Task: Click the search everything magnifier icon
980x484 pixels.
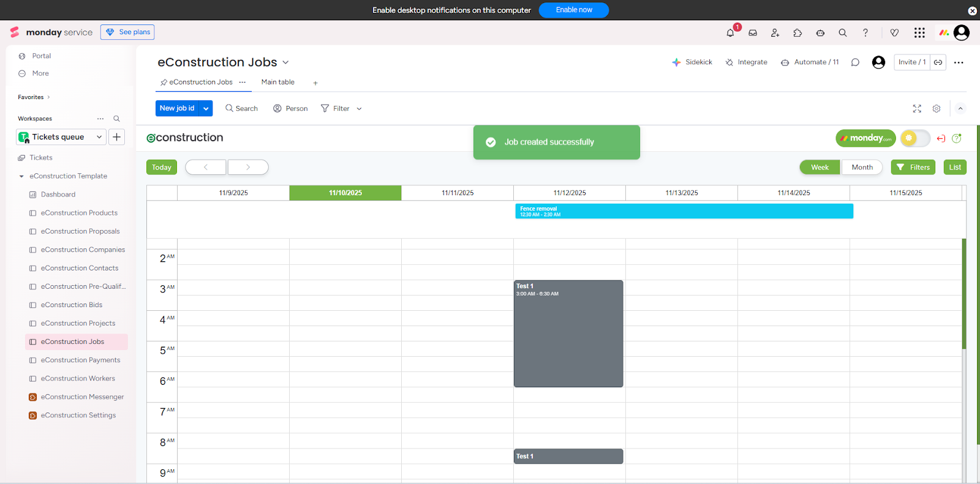Action: coord(843,33)
